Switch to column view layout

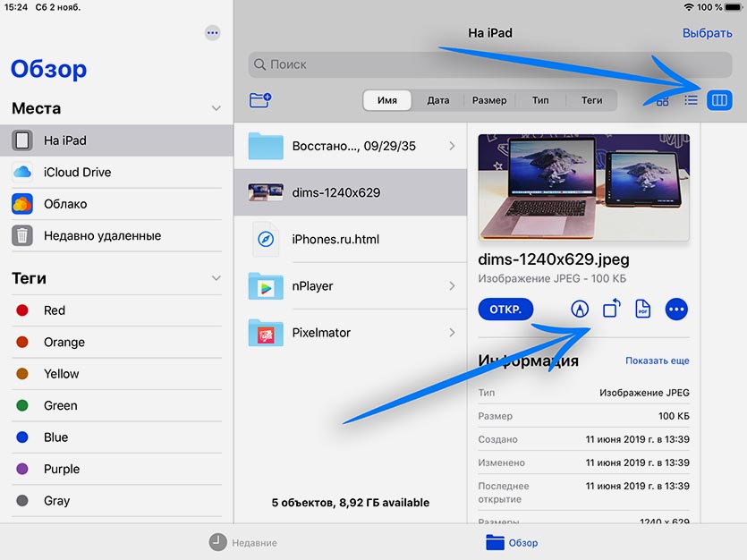719,100
